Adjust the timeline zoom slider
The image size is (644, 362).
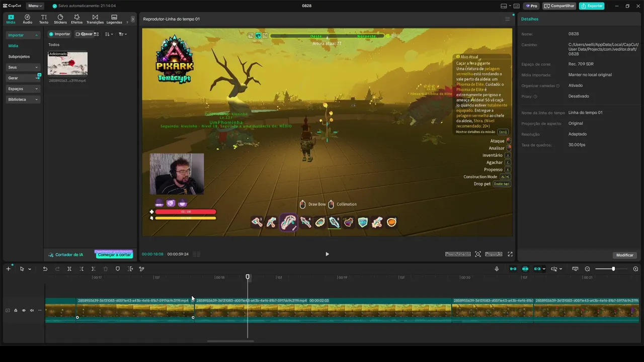[x=613, y=269]
